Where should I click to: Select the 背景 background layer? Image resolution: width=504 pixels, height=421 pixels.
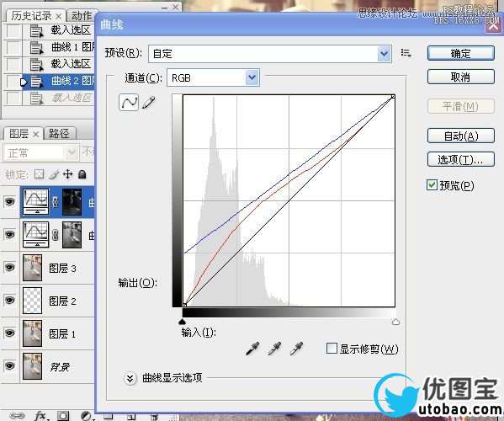point(57,366)
